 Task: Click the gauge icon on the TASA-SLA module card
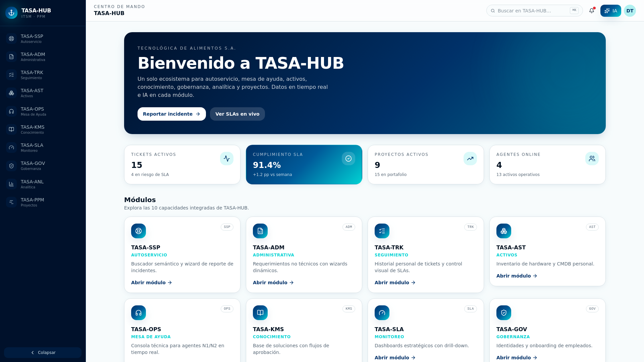[x=382, y=313]
